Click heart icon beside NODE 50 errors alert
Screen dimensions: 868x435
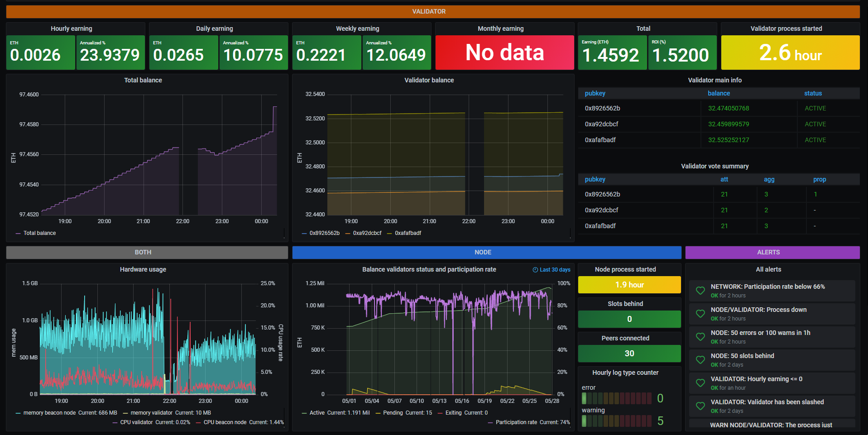[x=700, y=337]
